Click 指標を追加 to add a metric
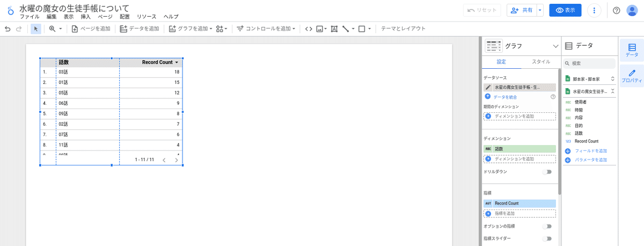The height and width of the screenshot is (246, 644). 519,214
